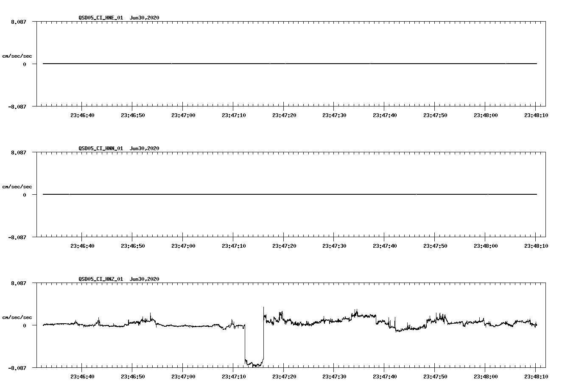Select the 23:48:00 tick label under HNN plot
This screenshot has height=392, width=576.
[x=486, y=246]
